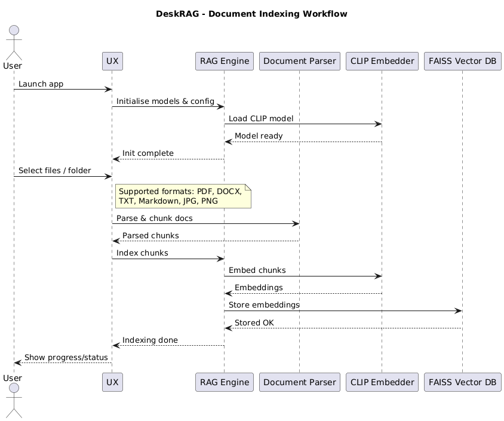This screenshot has height=421, width=504.
Task: Click the 'Initialise models & config' label
Action: coord(165,102)
